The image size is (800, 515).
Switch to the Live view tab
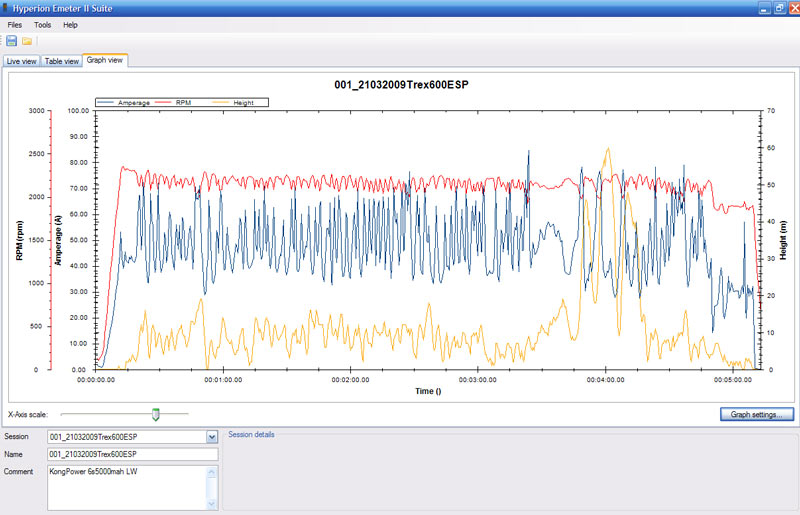[22, 61]
